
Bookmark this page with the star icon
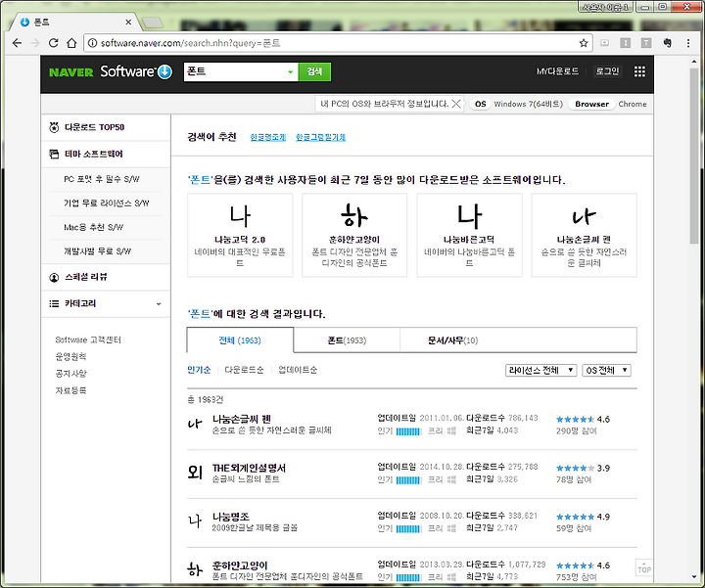click(x=584, y=43)
